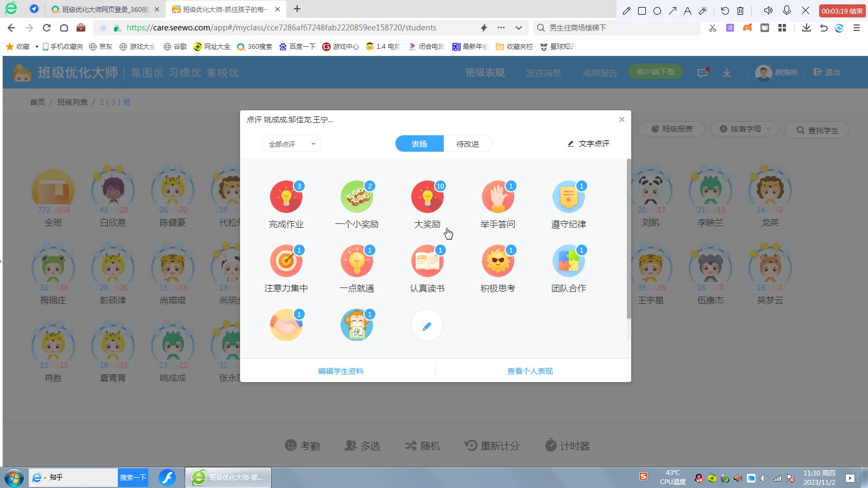Award the 注意力集中 target icon
The height and width of the screenshot is (488, 868).
click(286, 261)
